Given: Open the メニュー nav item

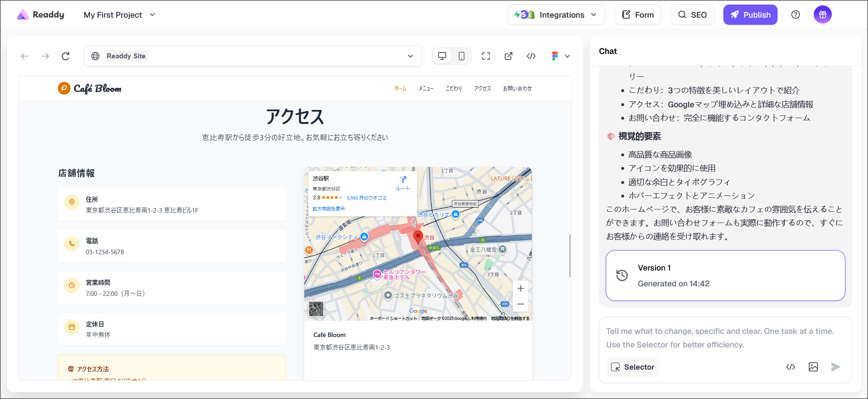Looking at the screenshot, I should (x=425, y=89).
